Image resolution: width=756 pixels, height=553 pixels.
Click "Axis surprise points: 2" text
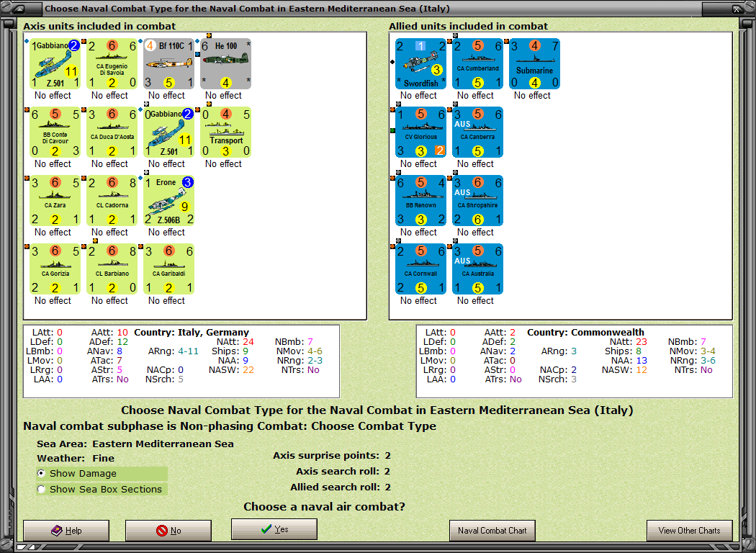[332, 456]
